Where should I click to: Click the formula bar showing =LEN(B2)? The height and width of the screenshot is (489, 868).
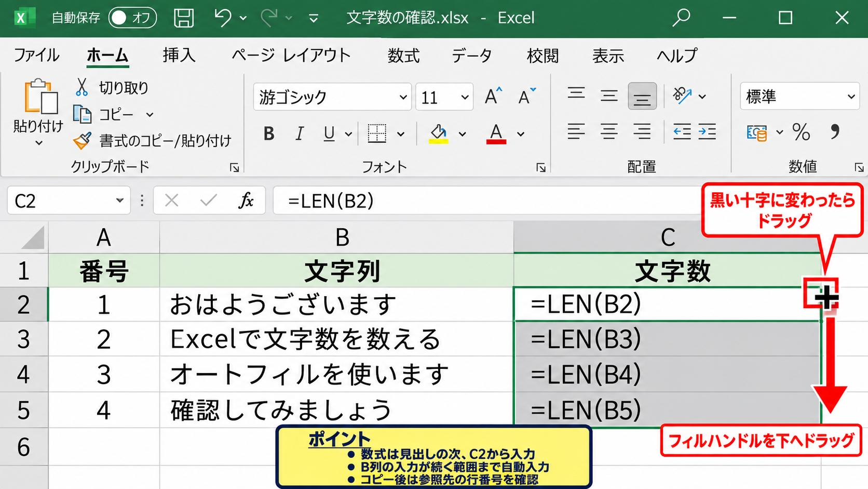[488, 201]
